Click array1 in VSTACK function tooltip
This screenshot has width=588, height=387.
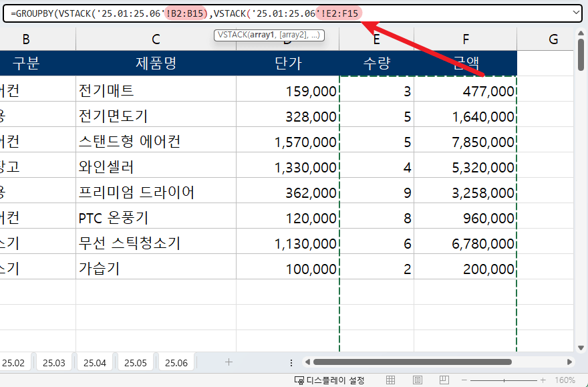[x=262, y=35]
